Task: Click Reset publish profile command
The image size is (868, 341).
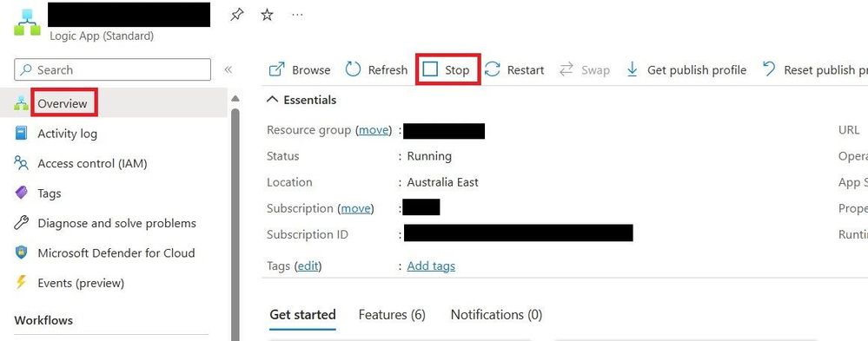Action: point(814,69)
